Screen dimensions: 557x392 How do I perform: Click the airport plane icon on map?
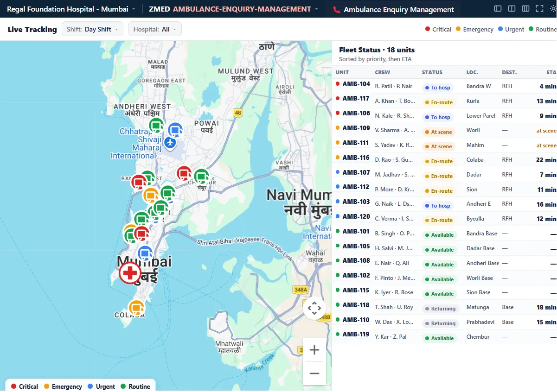click(x=170, y=143)
